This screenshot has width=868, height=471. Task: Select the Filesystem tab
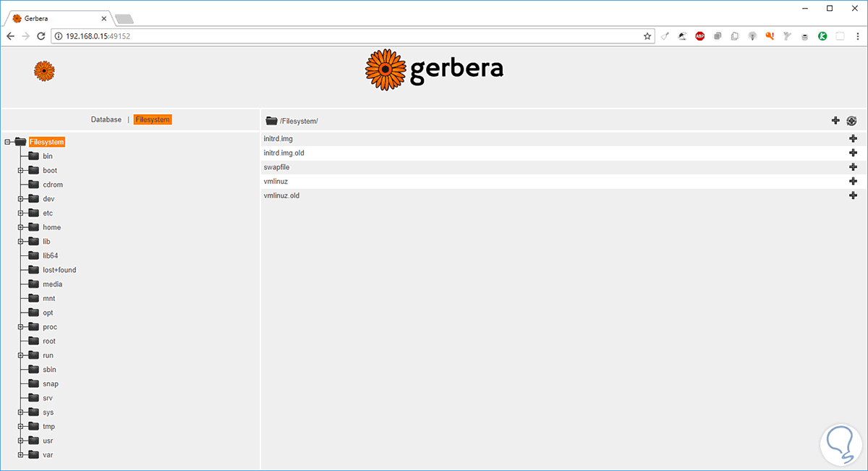click(x=153, y=119)
